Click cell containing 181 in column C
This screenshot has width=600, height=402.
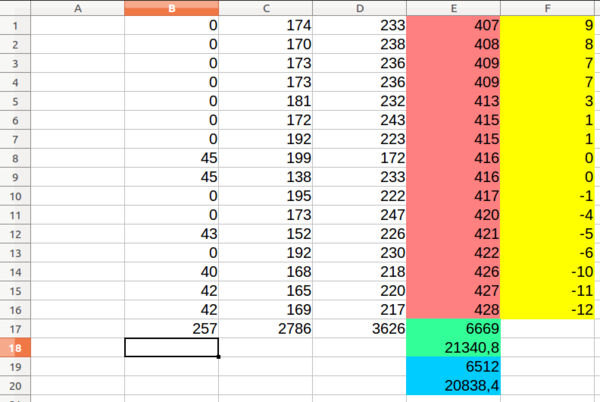click(266, 101)
